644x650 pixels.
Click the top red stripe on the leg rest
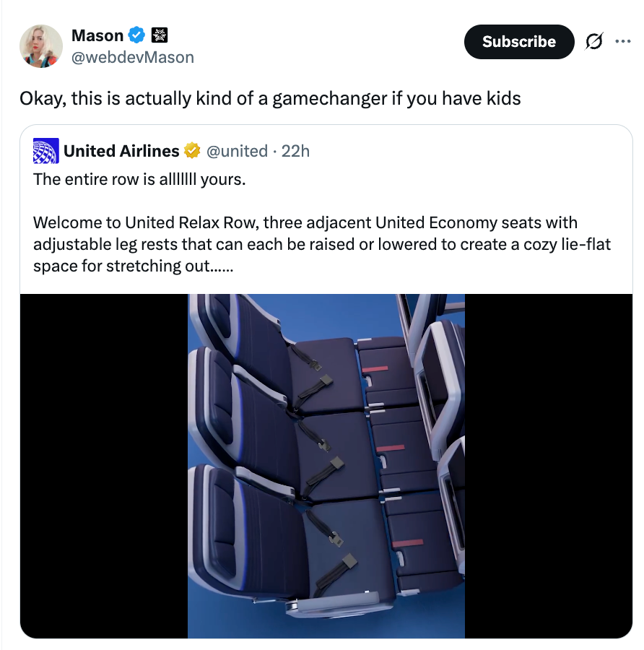click(375, 369)
